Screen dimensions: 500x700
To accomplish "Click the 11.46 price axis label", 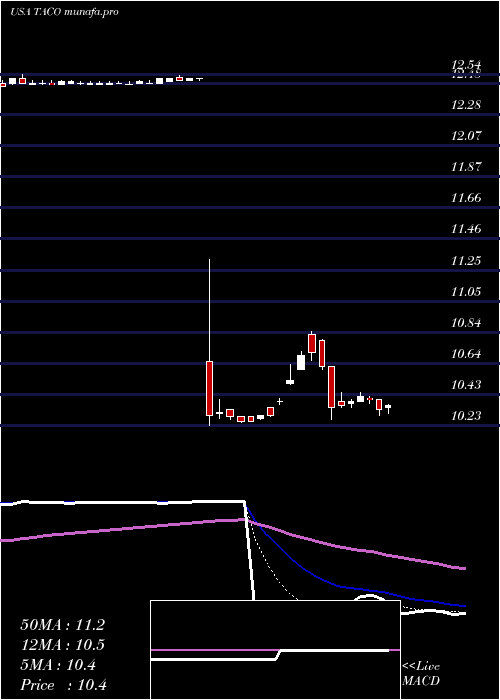I will [467, 229].
